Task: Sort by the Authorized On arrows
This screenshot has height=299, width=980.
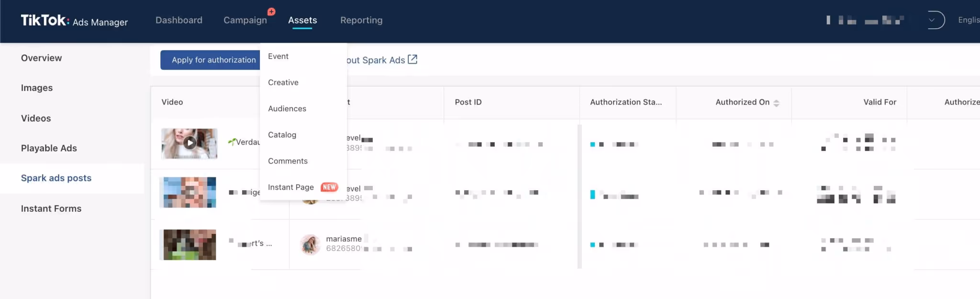Action: pos(776,103)
